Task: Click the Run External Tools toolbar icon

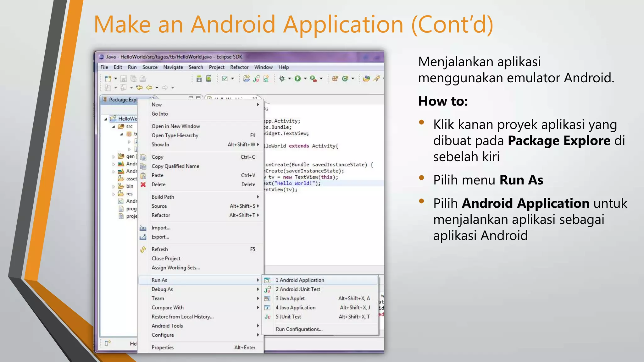Action: (313, 79)
